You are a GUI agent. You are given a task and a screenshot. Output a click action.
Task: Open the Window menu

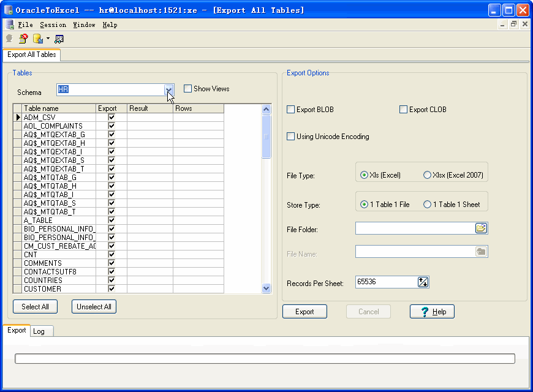point(85,25)
